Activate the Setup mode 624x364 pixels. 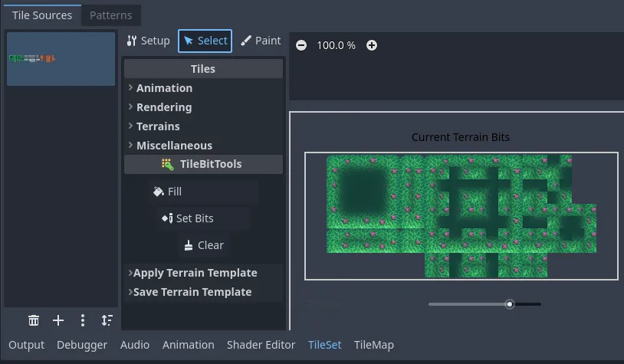[148, 41]
